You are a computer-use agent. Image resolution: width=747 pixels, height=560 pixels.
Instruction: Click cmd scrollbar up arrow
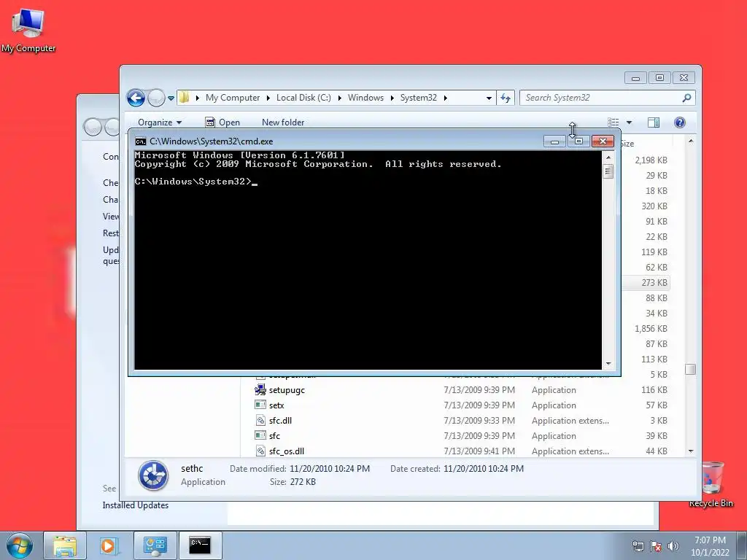coord(608,157)
